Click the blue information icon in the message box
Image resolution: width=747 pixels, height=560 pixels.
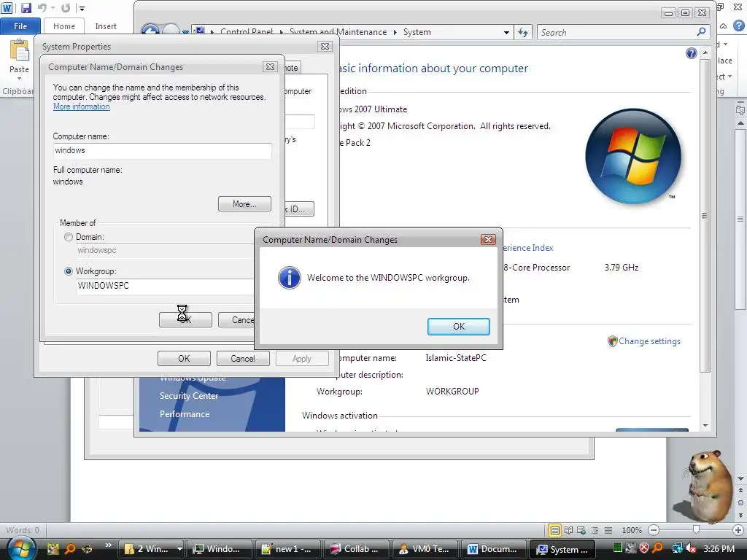tap(289, 278)
